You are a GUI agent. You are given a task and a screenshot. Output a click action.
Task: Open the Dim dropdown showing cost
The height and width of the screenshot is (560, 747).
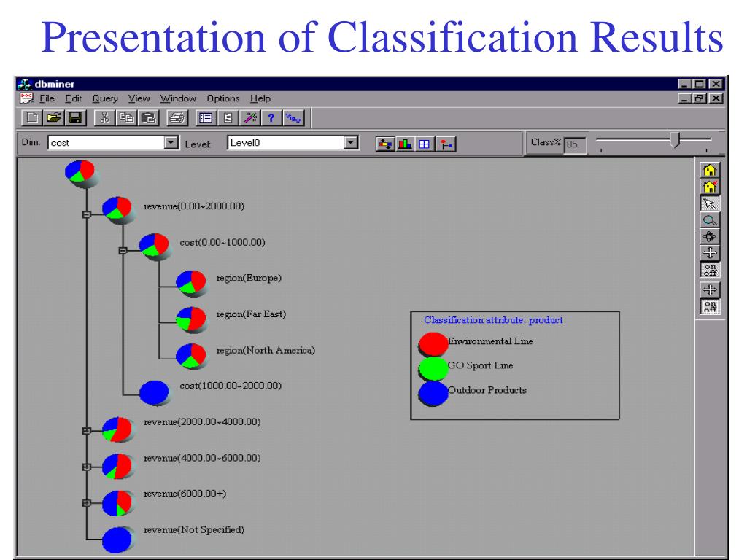click(x=171, y=142)
